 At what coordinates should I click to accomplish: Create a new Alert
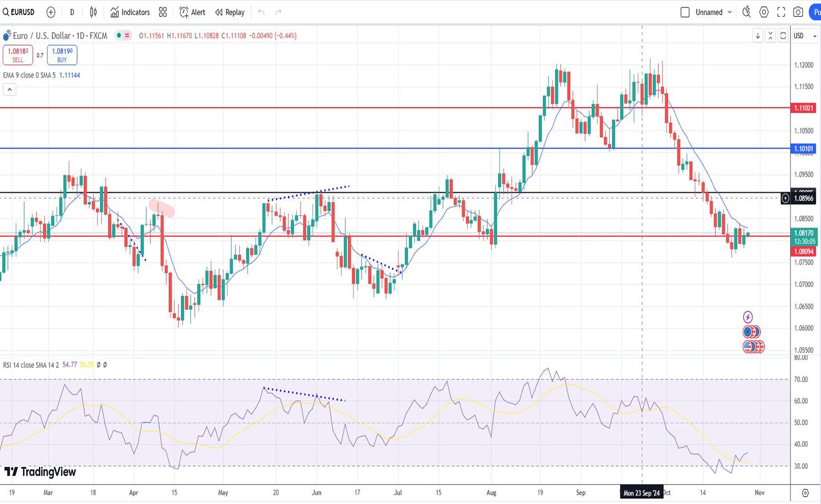(x=192, y=12)
